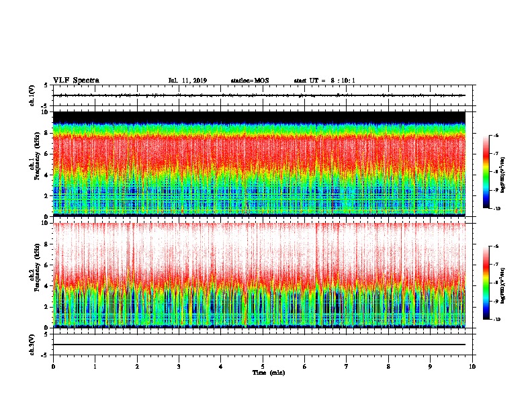Click the ch.1 colorbar "log(PSD)" label

click(x=503, y=175)
